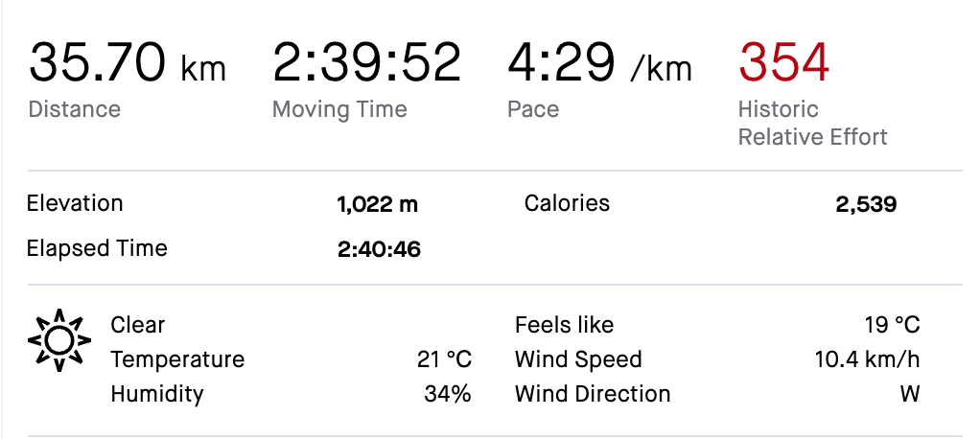This screenshot has width=980, height=439.
Task: Click the sun weather icon
Action: pos(58,340)
